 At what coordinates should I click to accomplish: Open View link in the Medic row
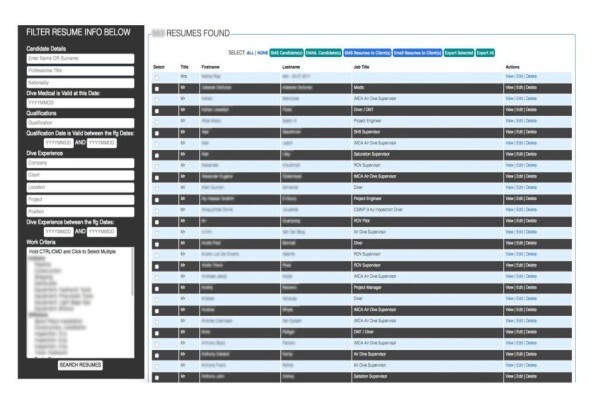coord(509,88)
